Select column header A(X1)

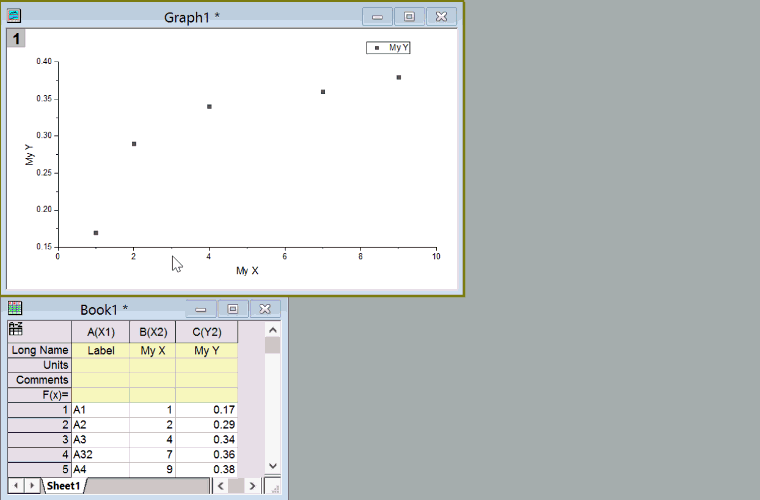(x=100, y=331)
